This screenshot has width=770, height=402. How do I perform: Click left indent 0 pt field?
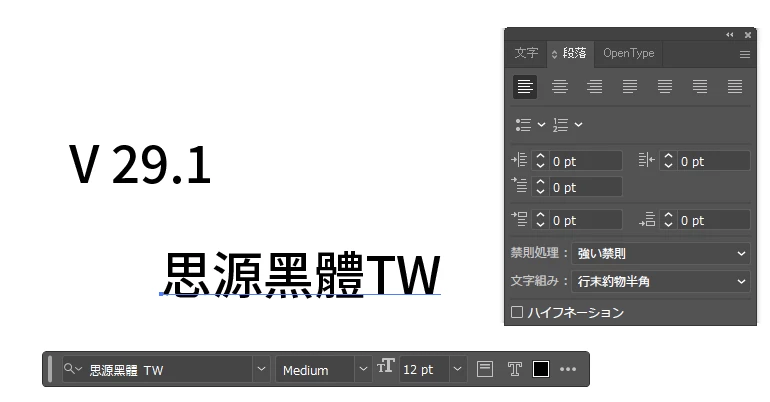pos(585,161)
